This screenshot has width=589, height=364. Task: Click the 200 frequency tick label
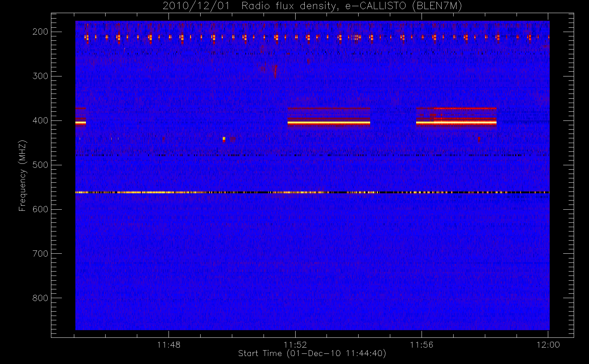click(40, 32)
